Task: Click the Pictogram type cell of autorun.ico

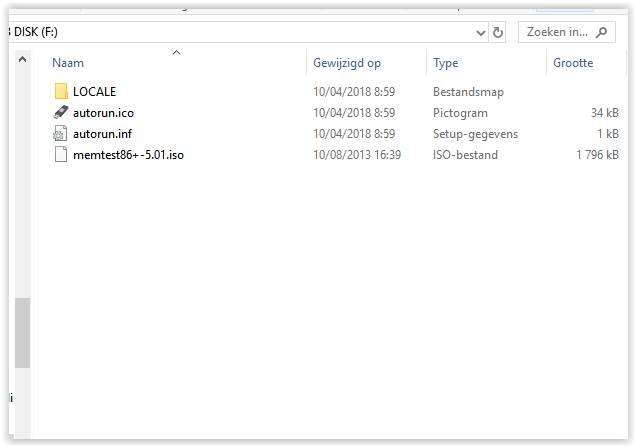Action: click(x=460, y=113)
